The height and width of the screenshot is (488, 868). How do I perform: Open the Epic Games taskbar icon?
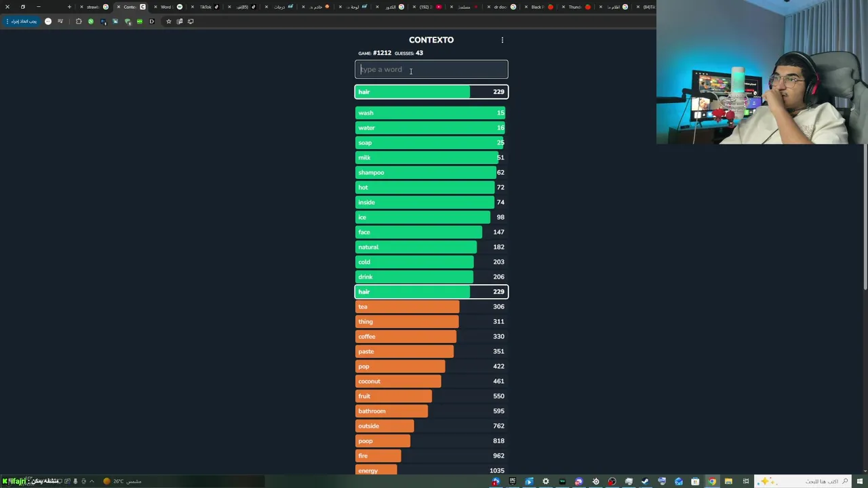513,481
